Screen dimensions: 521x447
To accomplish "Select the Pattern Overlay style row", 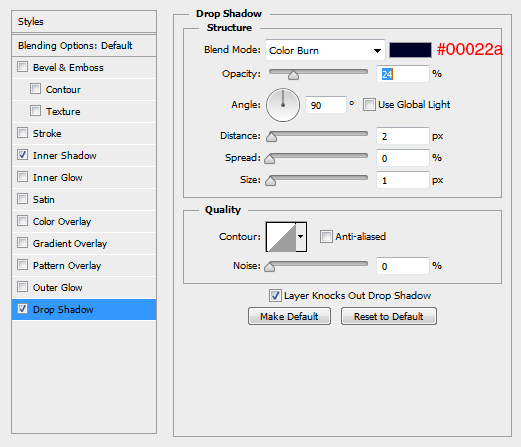I will (x=84, y=265).
